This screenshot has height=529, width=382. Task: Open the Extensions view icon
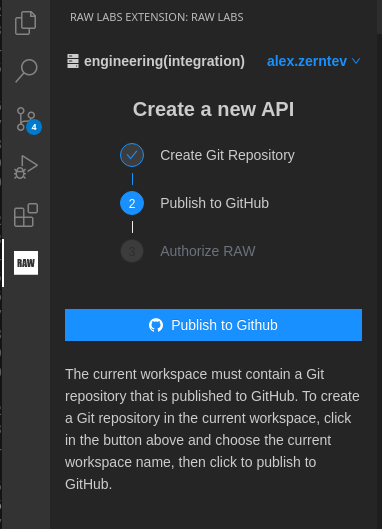point(26,215)
